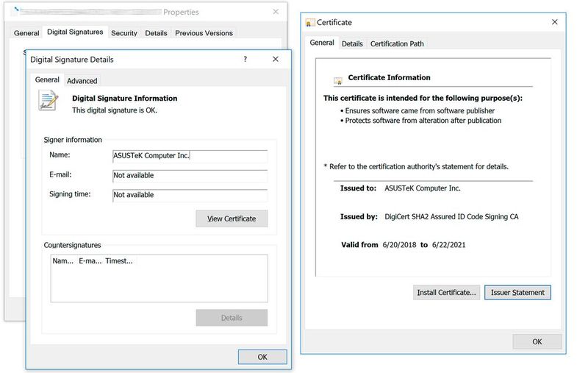This screenshot has height=373, width=588.
Task: Click the help question mark in Digital Signature Details
Action: click(x=245, y=60)
